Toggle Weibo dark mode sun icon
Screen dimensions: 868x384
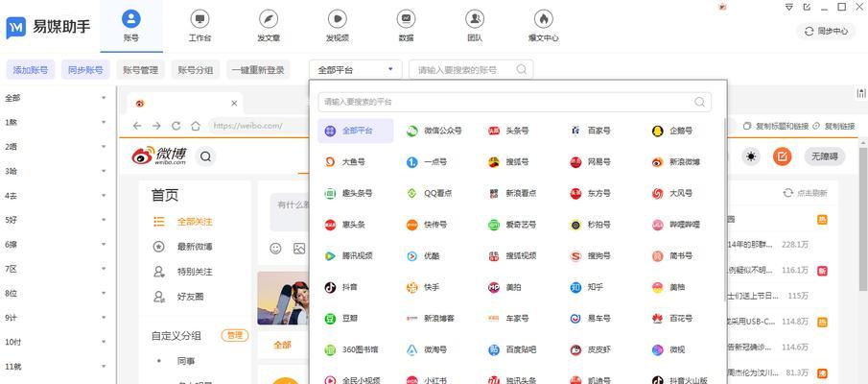coord(751,156)
